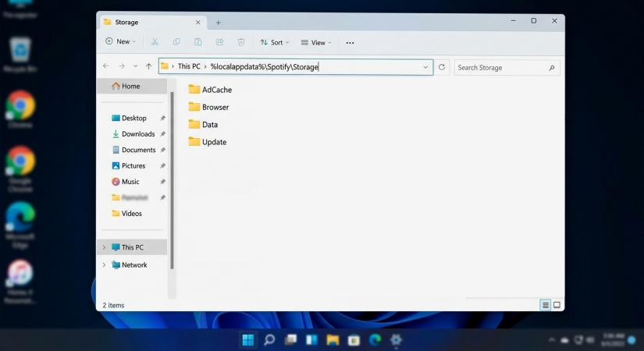Open the View dropdown menu
644x351 pixels.
316,43
